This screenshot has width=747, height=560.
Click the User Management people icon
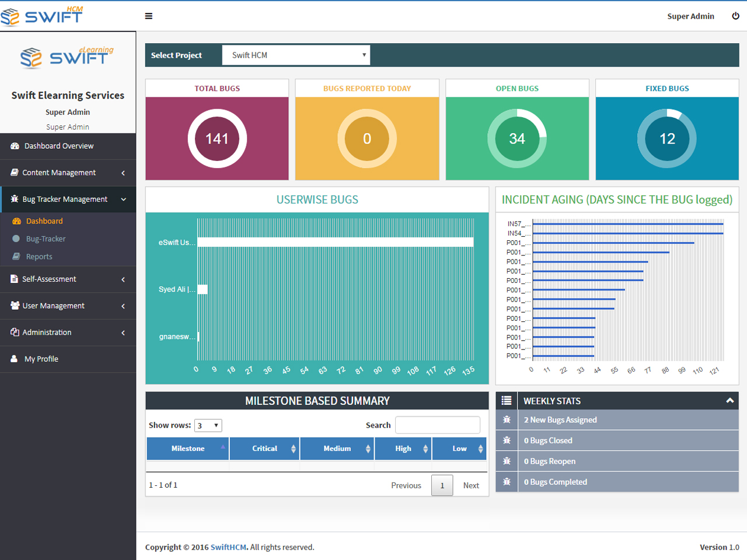tap(15, 306)
